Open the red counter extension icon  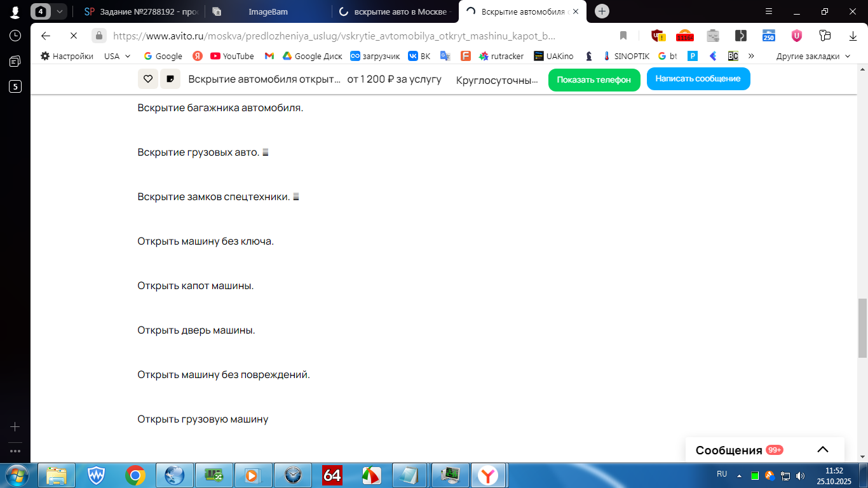(x=685, y=36)
